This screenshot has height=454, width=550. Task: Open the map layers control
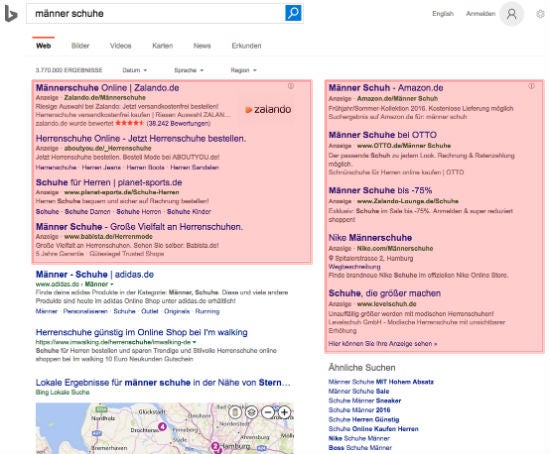(x=251, y=412)
